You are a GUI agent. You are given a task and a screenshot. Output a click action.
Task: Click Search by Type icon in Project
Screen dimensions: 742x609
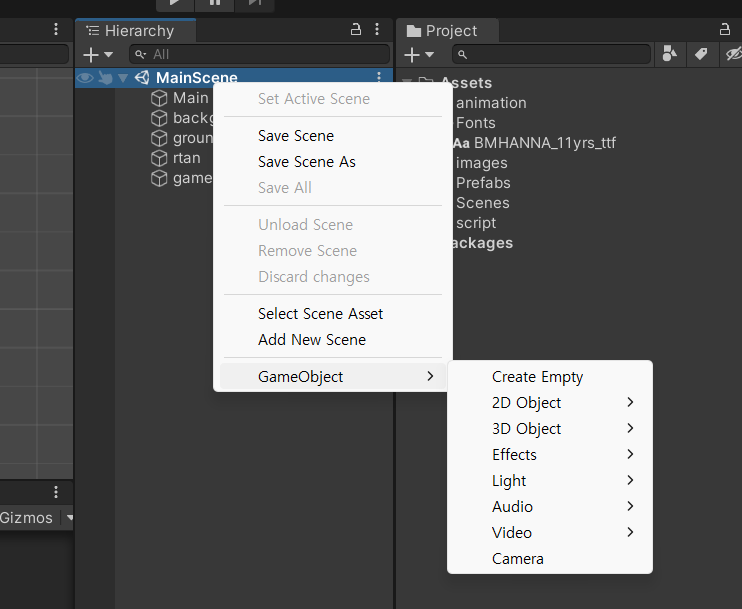[x=669, y=54]
